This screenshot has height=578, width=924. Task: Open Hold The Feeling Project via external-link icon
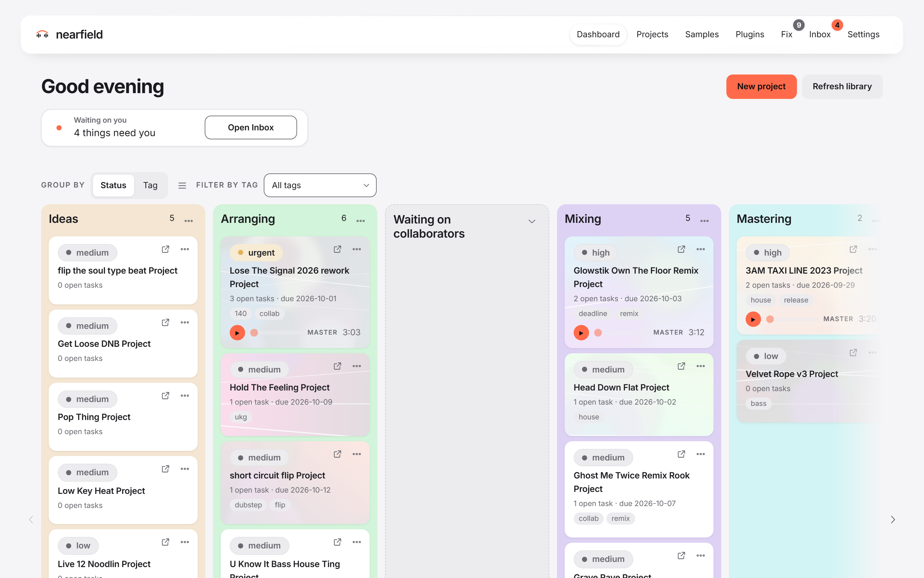(x=338, y=366)
